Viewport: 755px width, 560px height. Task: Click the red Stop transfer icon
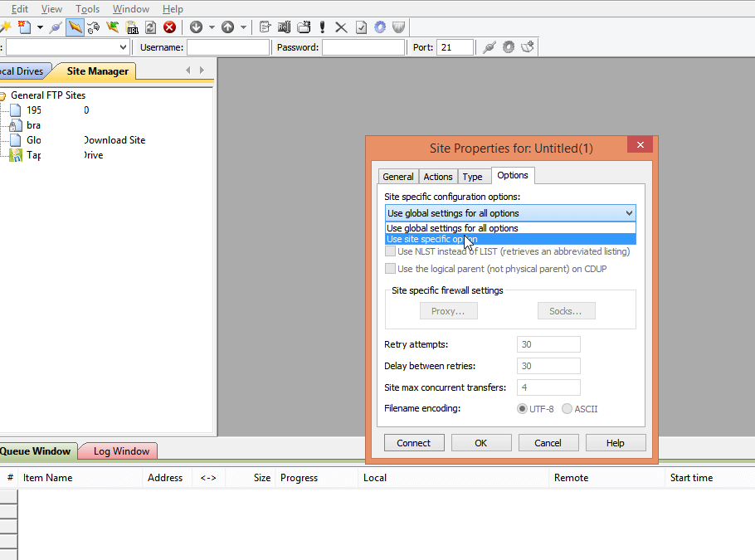tap(169, 27)
